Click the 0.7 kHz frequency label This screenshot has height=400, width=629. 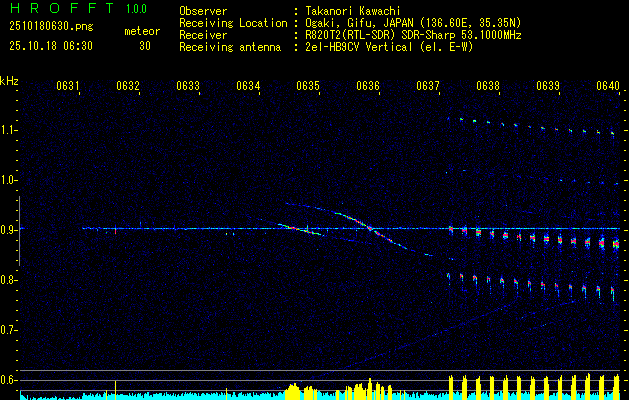pyautogui.click(x=8, y=330)
